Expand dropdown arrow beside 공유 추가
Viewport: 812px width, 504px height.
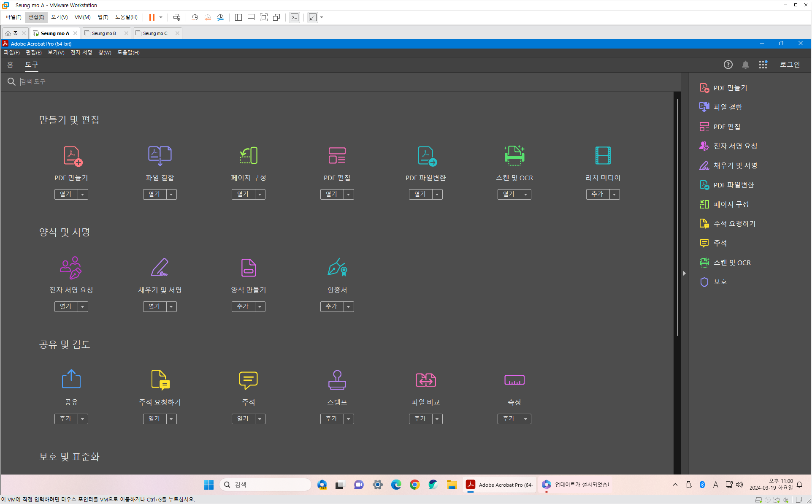click(83, 419)
